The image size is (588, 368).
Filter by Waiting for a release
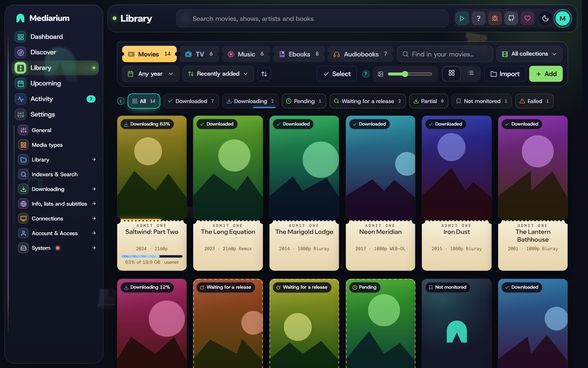point(367,101)
